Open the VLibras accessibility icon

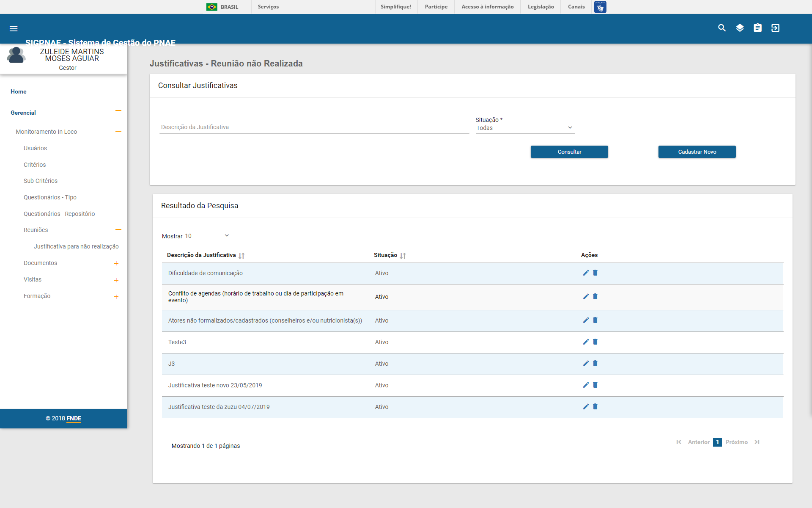click(600, 7)
